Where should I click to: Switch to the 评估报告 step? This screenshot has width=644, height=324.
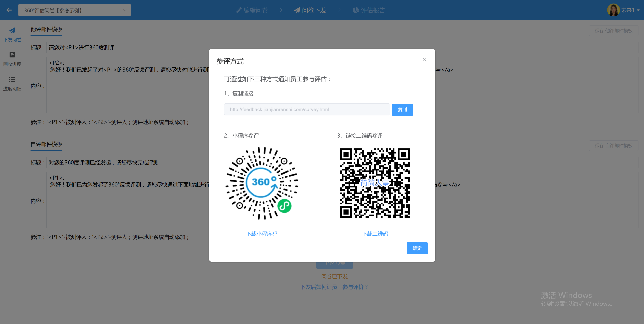pos(369,10)
